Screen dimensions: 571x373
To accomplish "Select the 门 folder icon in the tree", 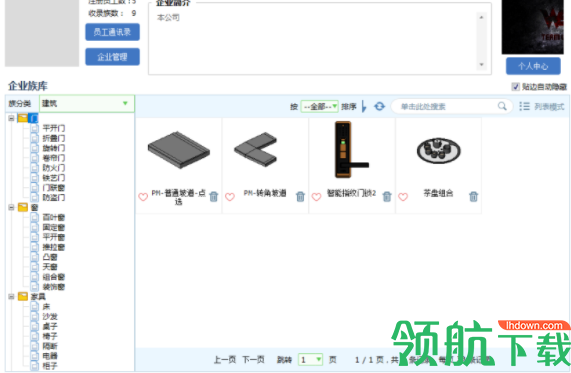I will click(x=23, y=118).
